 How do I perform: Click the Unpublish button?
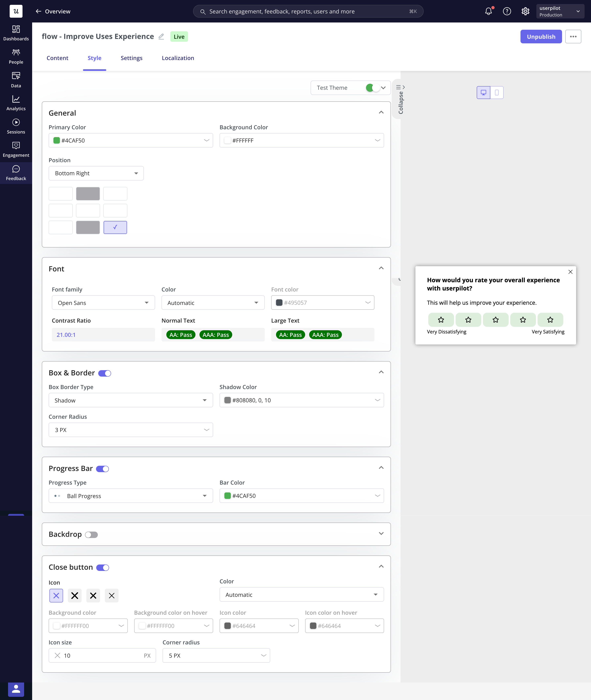(x=541, y=37)
